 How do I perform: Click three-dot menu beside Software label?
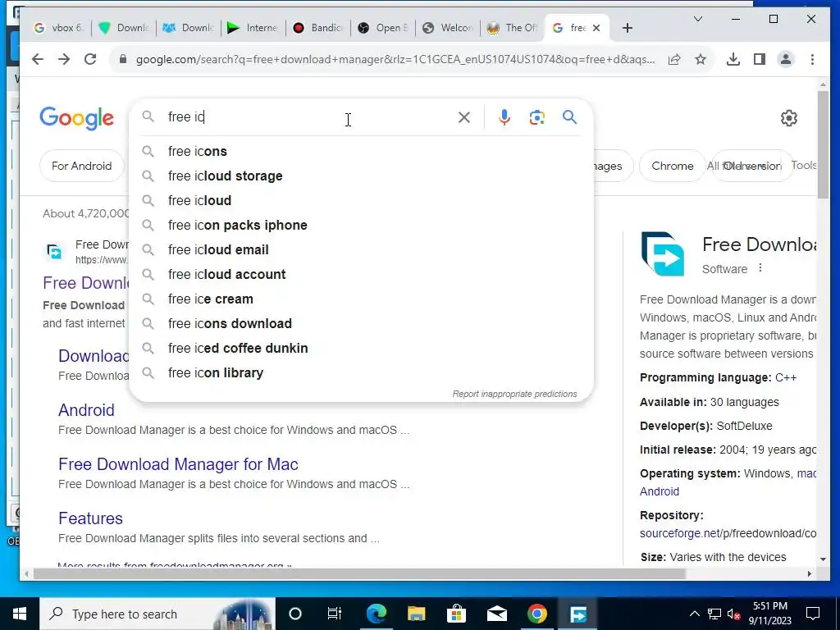click(x=760, y=268)
